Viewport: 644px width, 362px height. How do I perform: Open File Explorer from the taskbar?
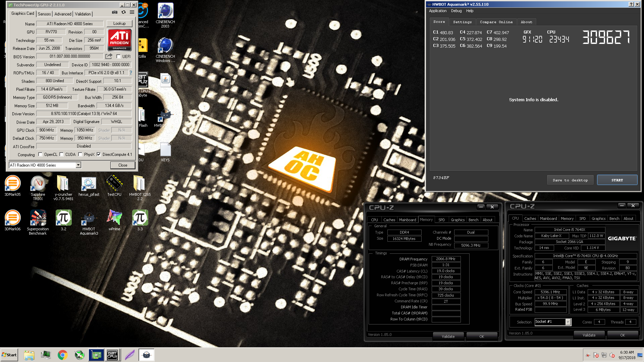29,355
